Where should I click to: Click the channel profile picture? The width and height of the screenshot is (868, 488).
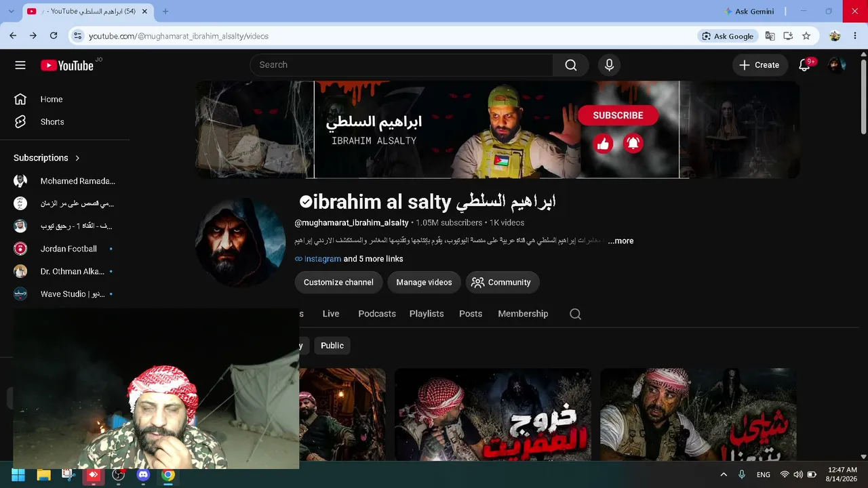point(241,243)
